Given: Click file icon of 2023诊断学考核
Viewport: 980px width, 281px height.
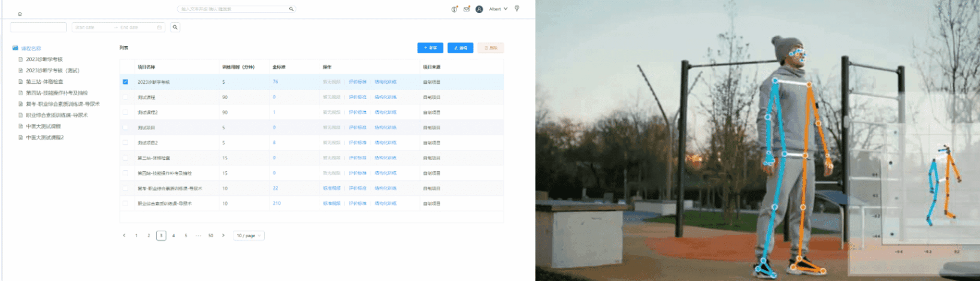Looking at the screenshot, I should [21, 59].
